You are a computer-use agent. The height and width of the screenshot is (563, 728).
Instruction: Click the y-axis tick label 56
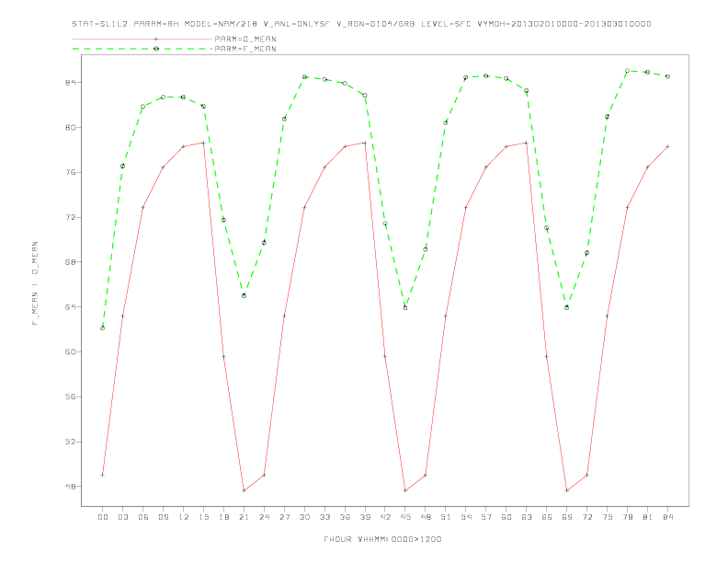click(x=71, y=396)
